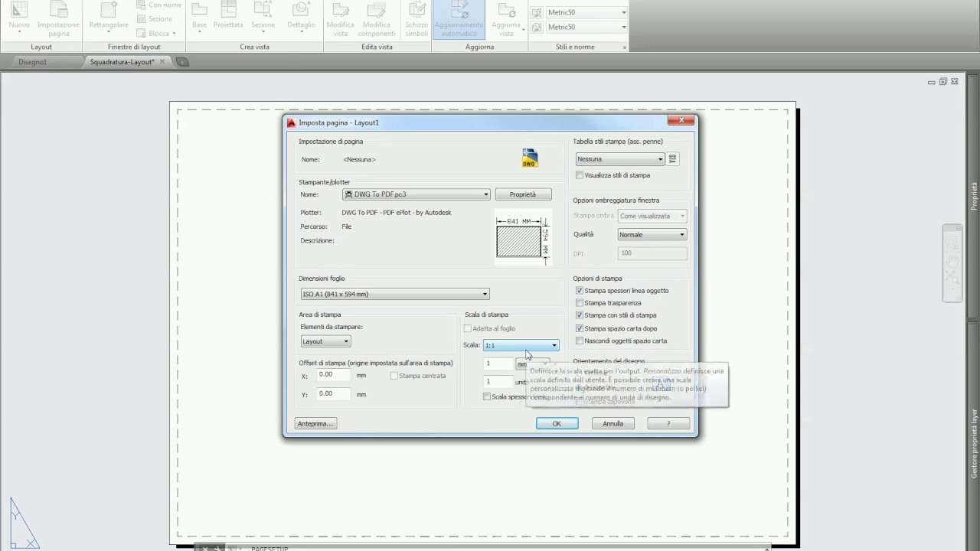This screenshot has height=551, width=980.
Task: Click the Annulla button
Action: coord(612,423)
